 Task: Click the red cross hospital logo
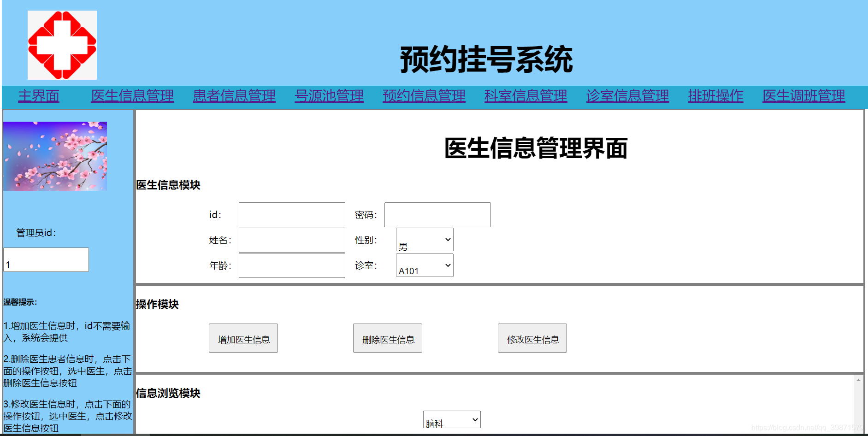62,44
